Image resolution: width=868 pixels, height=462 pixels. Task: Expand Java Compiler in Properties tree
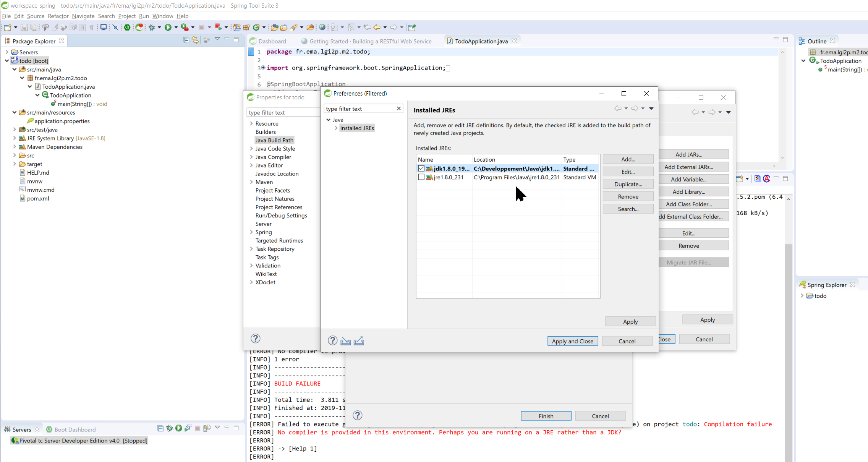tap(251, 157)
